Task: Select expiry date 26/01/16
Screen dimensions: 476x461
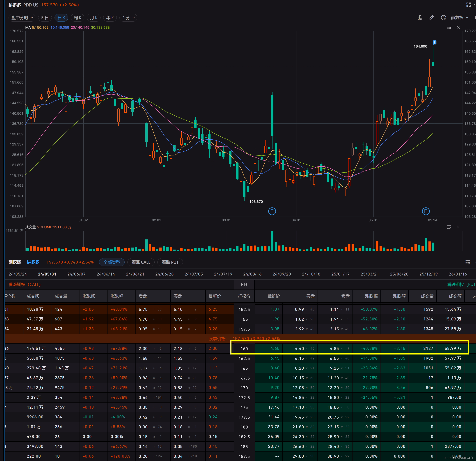Action: pos(458,274)
